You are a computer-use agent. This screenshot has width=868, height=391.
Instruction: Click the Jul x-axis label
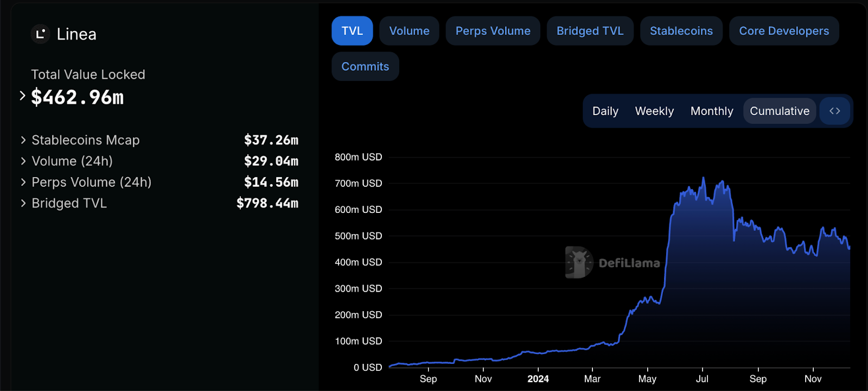[702, 379]
